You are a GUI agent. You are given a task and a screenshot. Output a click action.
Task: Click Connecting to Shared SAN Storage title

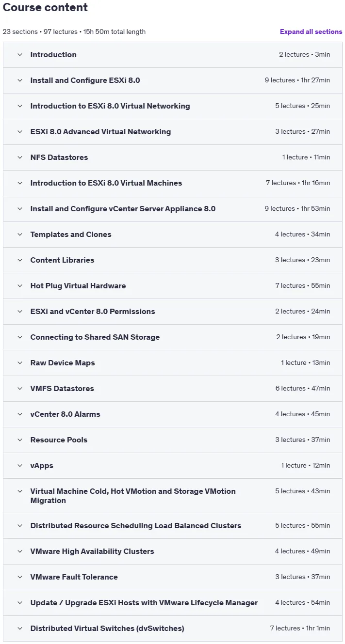tap(95, 337)
